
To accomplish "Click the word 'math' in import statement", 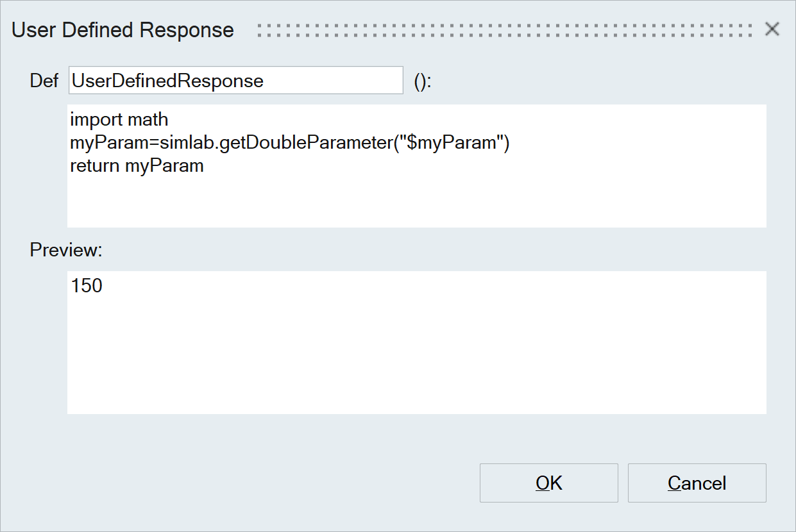I will [x=148, y=119].
